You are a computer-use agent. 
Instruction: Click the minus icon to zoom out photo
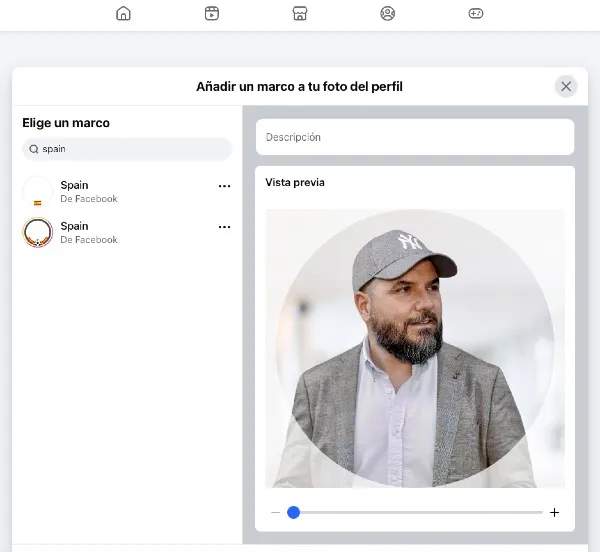pyautogui.click(x=275, y=513)
